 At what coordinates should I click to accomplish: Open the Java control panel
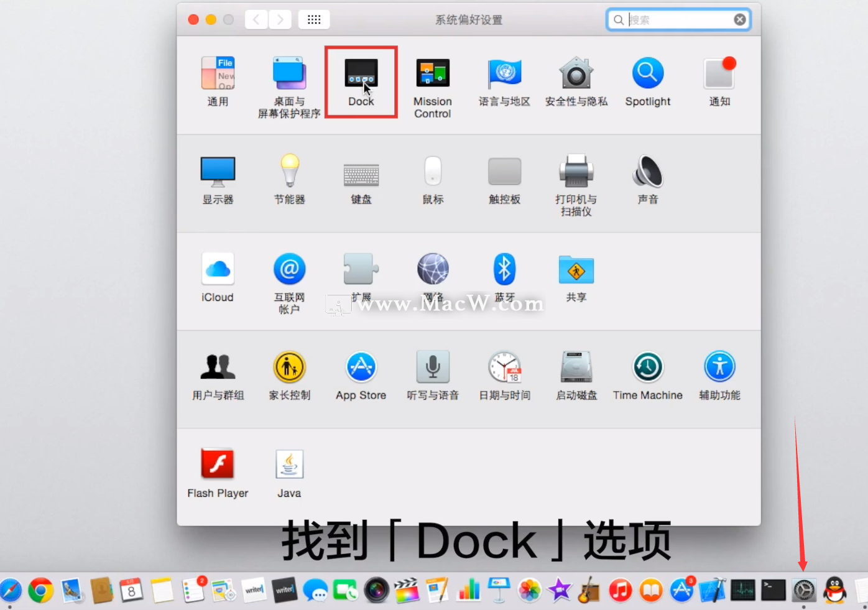tap(289, 463)
